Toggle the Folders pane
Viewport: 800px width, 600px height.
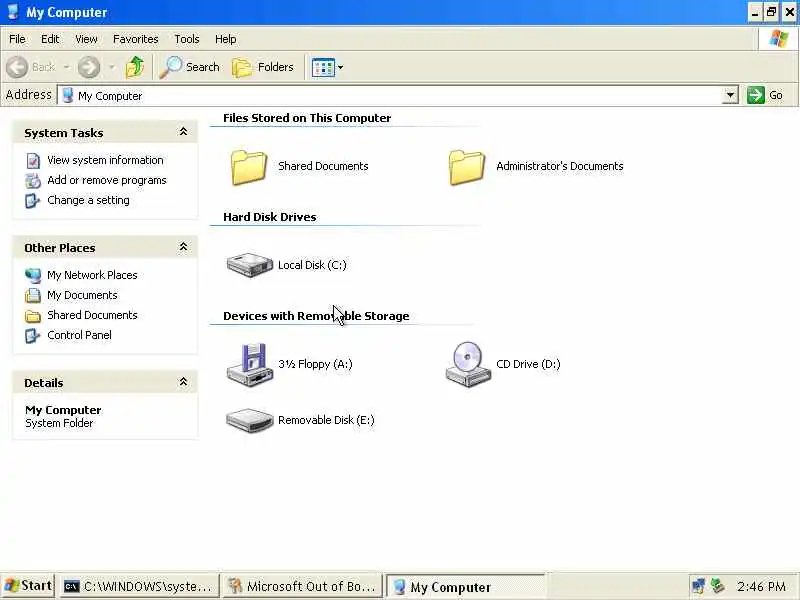click(263, 67)
